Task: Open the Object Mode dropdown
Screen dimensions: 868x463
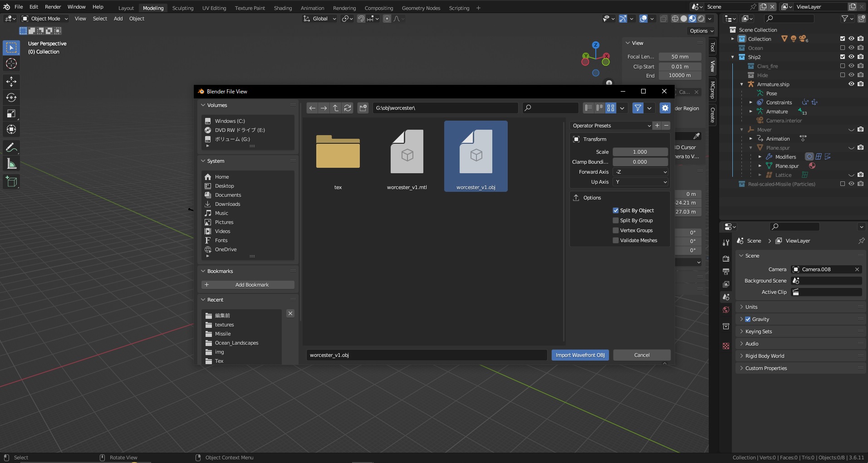Action: click(x=45, y=19)
